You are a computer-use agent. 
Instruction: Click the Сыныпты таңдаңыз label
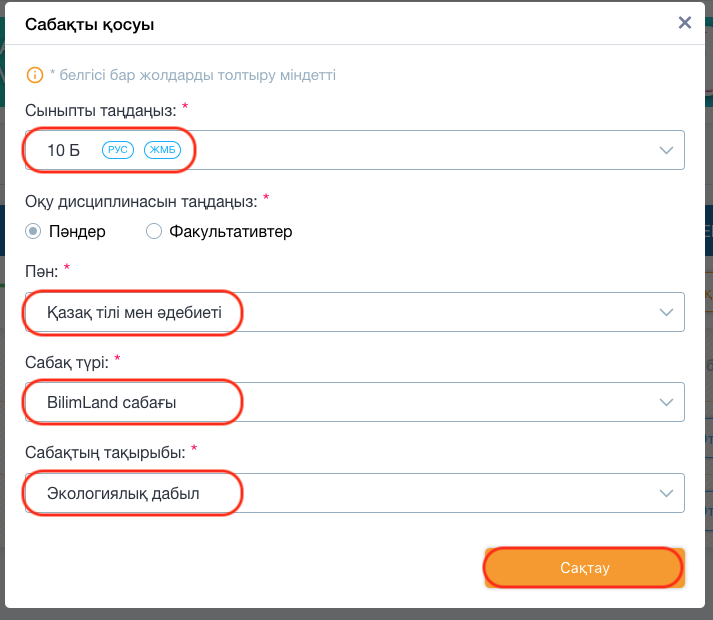(x=100, y=111)
